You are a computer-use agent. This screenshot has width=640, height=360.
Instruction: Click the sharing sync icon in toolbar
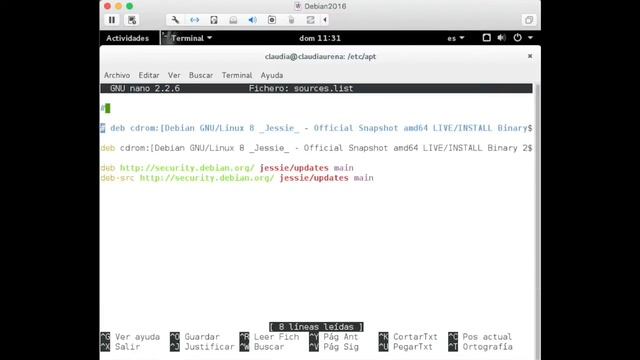click(x=310, y=20)
